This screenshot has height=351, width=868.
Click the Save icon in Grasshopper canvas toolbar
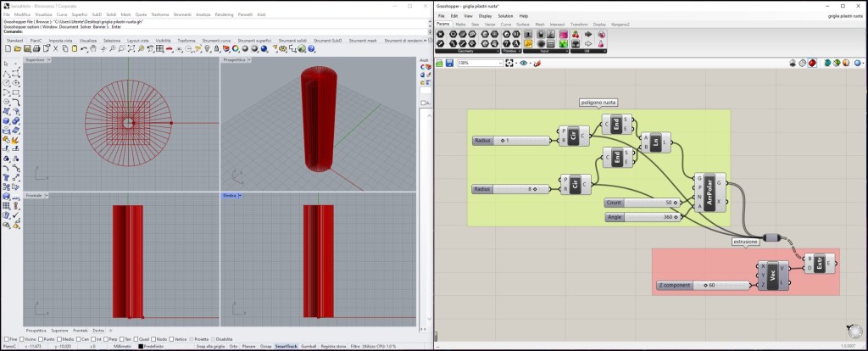coord(451,63)
